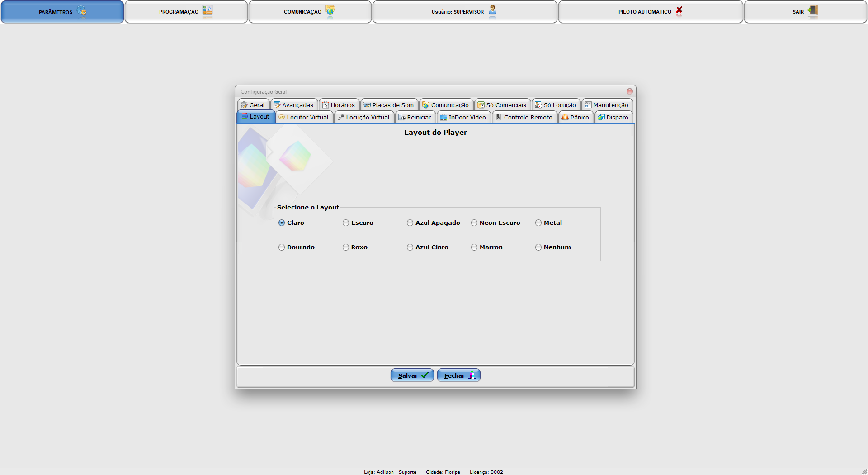The width and height of the screenshot is (868, 475).
Task: Click the Comunicação tab globe icon
Action: coord(425,105)
